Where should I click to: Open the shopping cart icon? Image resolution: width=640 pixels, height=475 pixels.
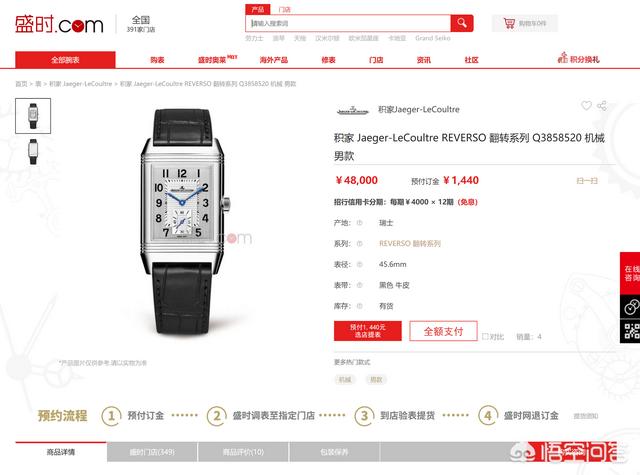(509, 23)
